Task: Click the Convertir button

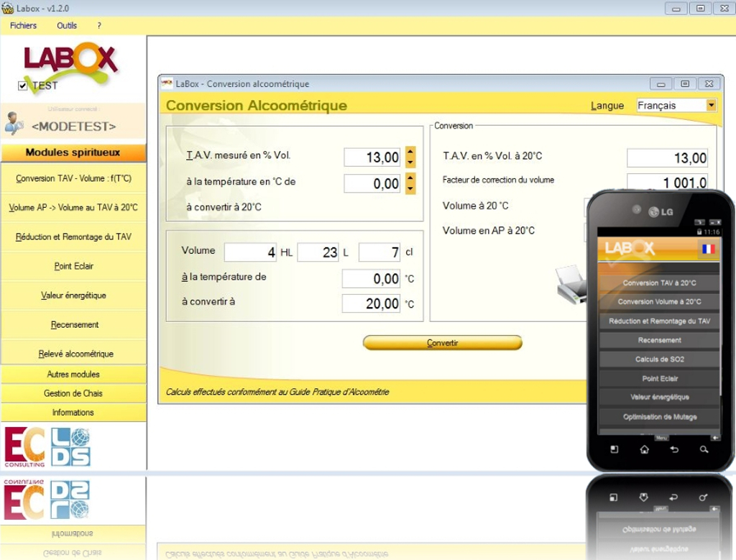Action: pos(442,343)
